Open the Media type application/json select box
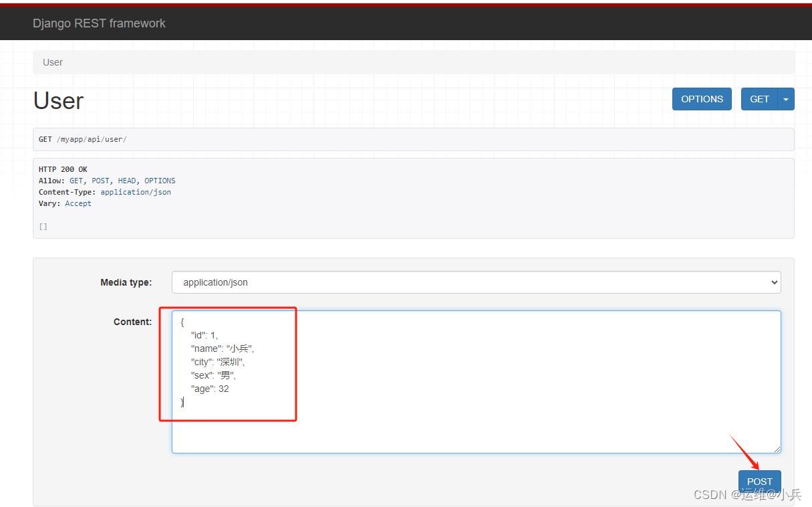Image resolution: width=812 pixels, height=507 pixels. click(476, 282)
